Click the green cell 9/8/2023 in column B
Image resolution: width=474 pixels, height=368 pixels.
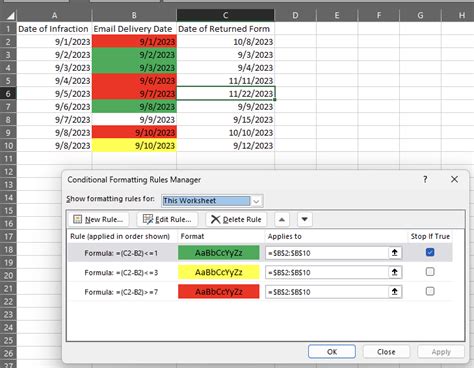[134, 107]
